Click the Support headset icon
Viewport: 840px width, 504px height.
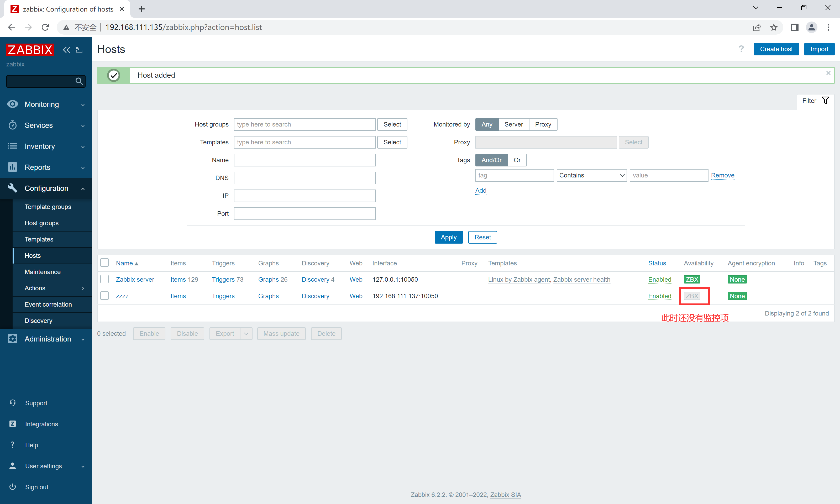pyautogui.click(x=13, y=403)
